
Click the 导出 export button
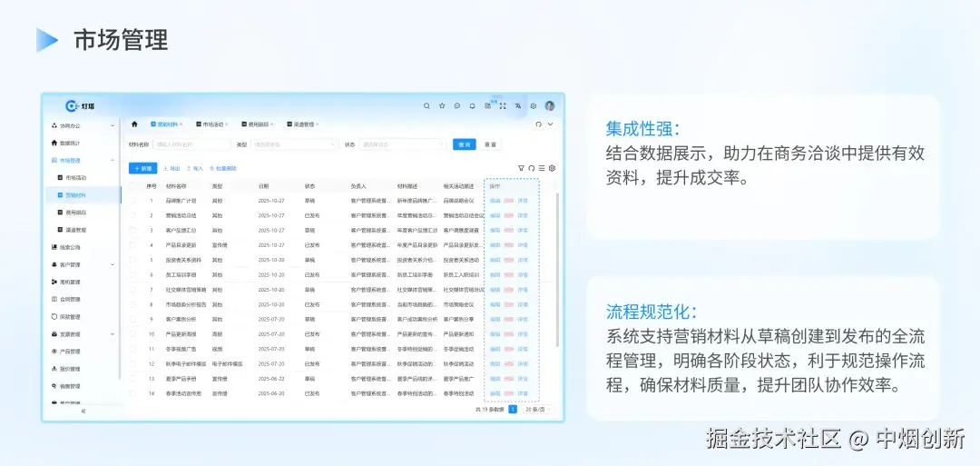[171, 168]
